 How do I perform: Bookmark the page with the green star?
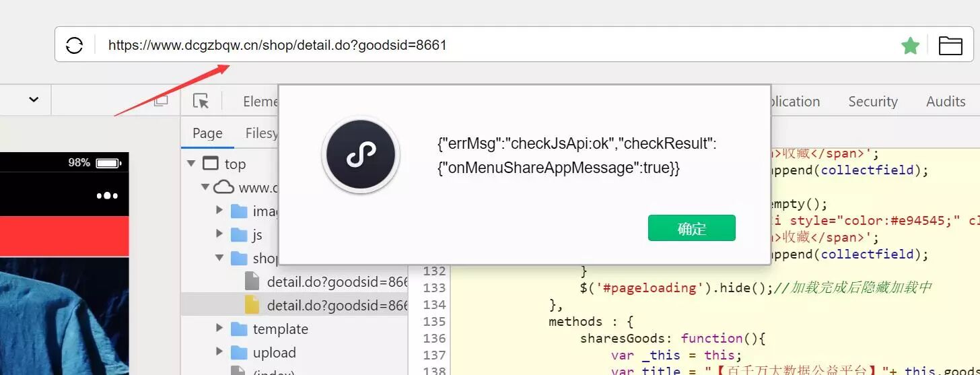click(910, 45)
